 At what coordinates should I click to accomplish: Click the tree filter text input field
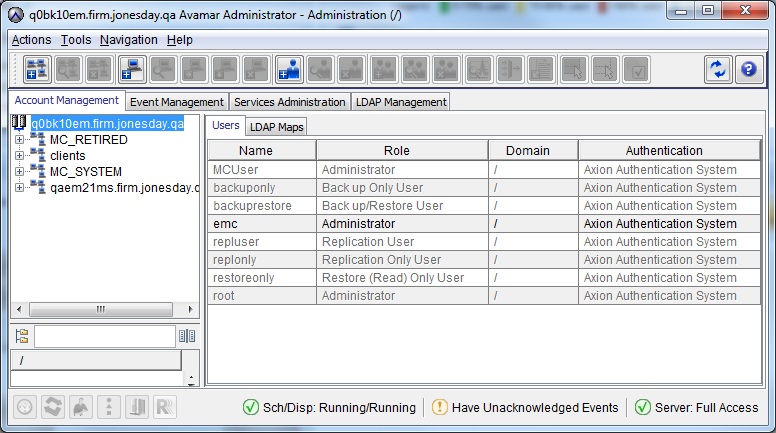104,336
